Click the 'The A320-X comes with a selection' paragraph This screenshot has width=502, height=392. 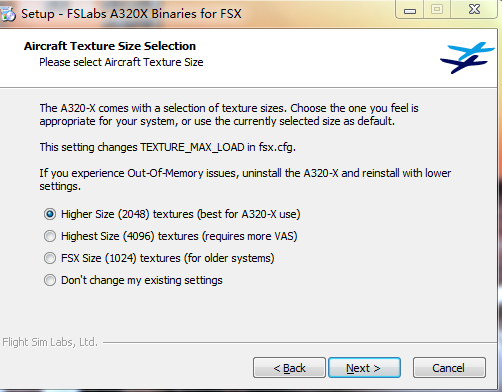click(x=229, y=114)
